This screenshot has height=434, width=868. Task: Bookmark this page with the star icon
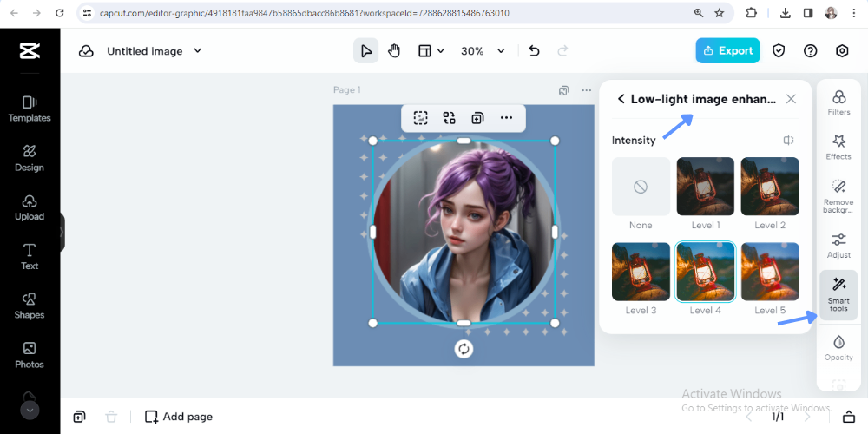pyautogui.click(x=719, y=13)
